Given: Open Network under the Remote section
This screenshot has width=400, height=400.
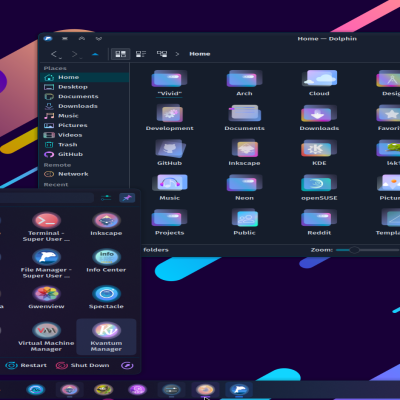Looking at the screenshot, I should (x=85, y=174).
